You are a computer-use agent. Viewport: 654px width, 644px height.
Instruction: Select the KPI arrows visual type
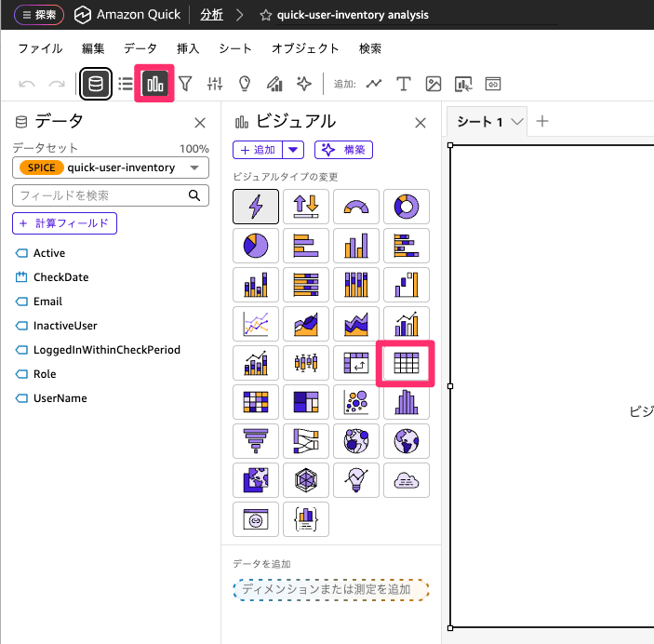click(306, 207)
